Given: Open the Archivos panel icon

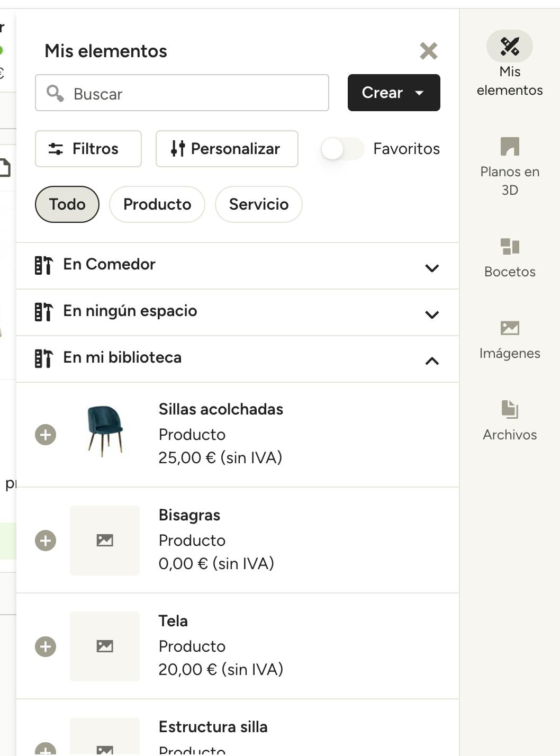Looking at the screenshot, I should (509, 410).
